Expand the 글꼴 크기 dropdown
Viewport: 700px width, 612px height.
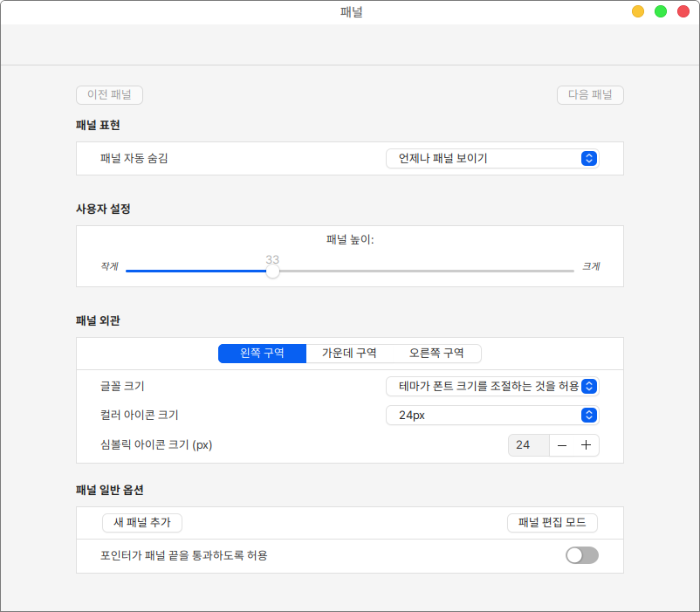(492, 386)
